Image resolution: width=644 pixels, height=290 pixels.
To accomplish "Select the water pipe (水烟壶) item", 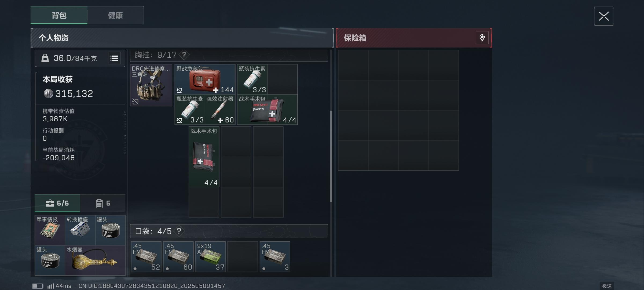I will [95, 260].
